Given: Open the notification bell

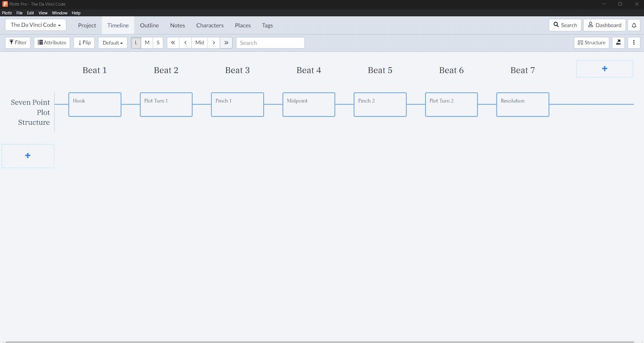Looking at the screenshot, I should click(634, 25).
